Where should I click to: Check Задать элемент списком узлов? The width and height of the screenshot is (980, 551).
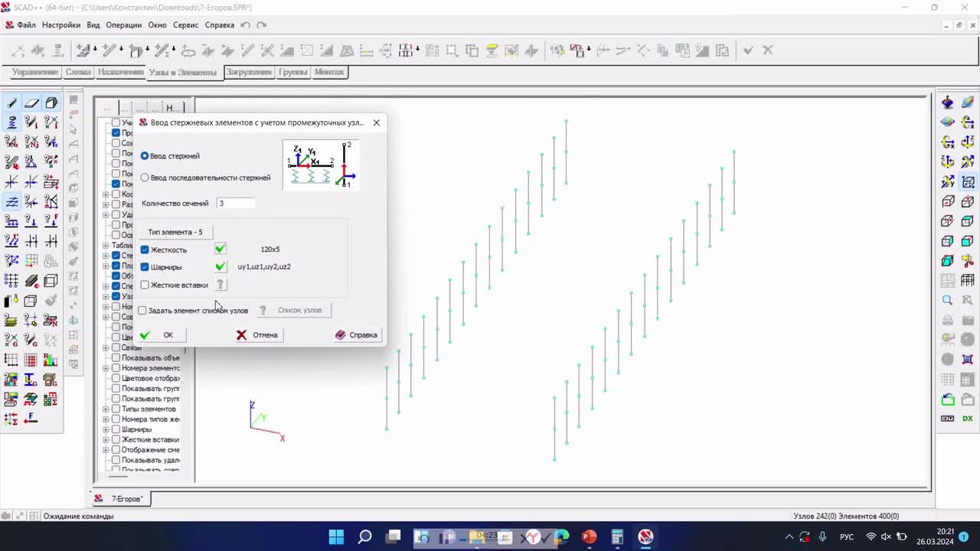point(142,310)
